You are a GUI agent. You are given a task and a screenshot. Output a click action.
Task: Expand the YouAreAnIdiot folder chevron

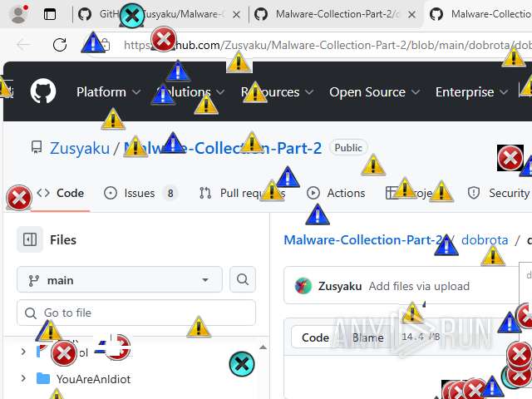coord(23,378)
